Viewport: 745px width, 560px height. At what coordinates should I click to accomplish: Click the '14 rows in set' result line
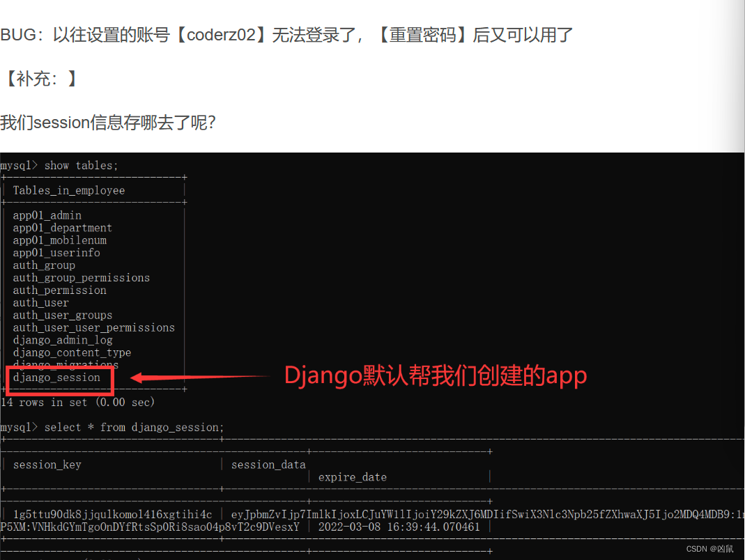click(77, 403)
